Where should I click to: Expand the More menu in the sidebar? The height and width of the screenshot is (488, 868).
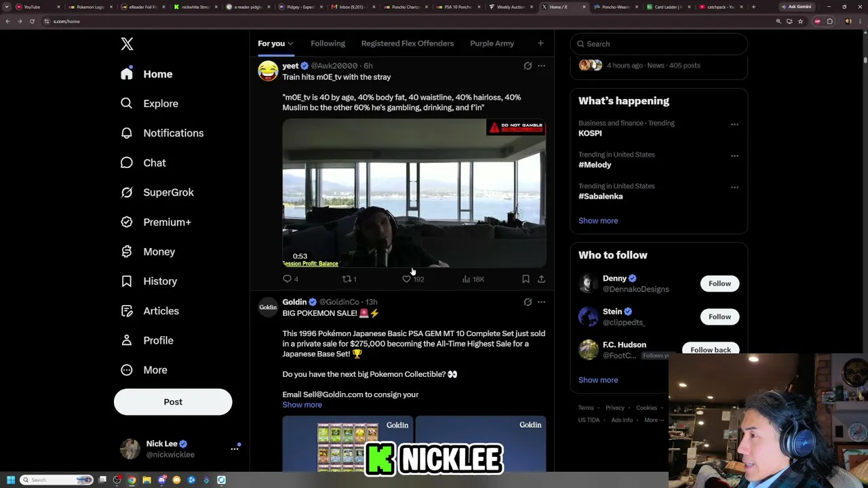[x=144, y=370]
